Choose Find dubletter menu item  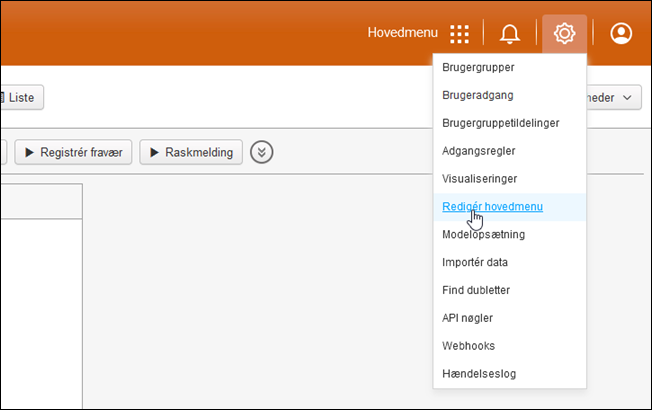pyautogui.click(x=474, y=290)
